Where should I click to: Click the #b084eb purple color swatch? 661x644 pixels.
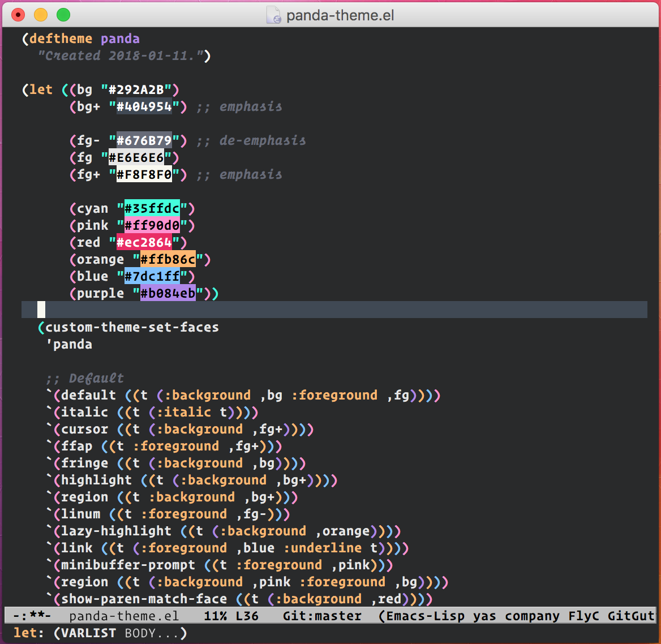click(168, 293)
